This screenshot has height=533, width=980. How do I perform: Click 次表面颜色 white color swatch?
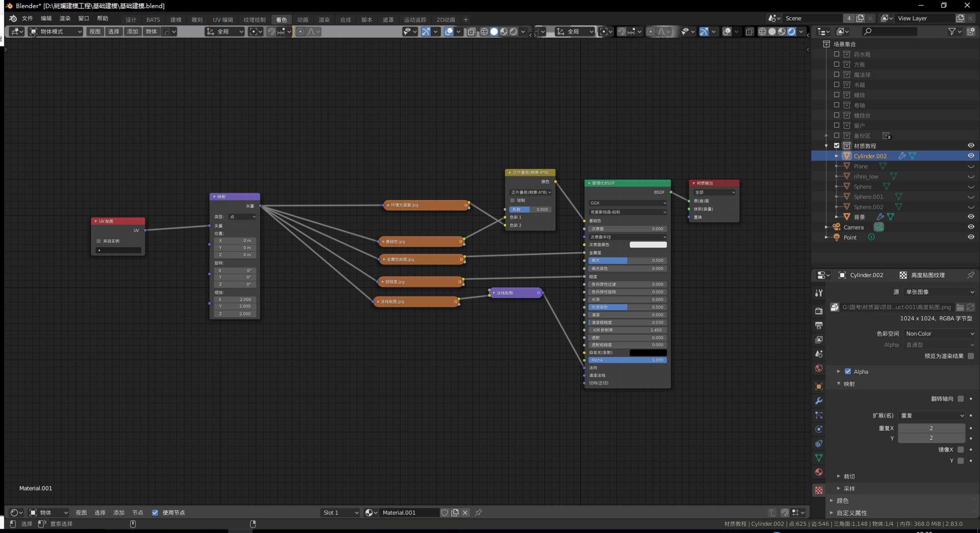pyautogui.click(x=648, y=245)
